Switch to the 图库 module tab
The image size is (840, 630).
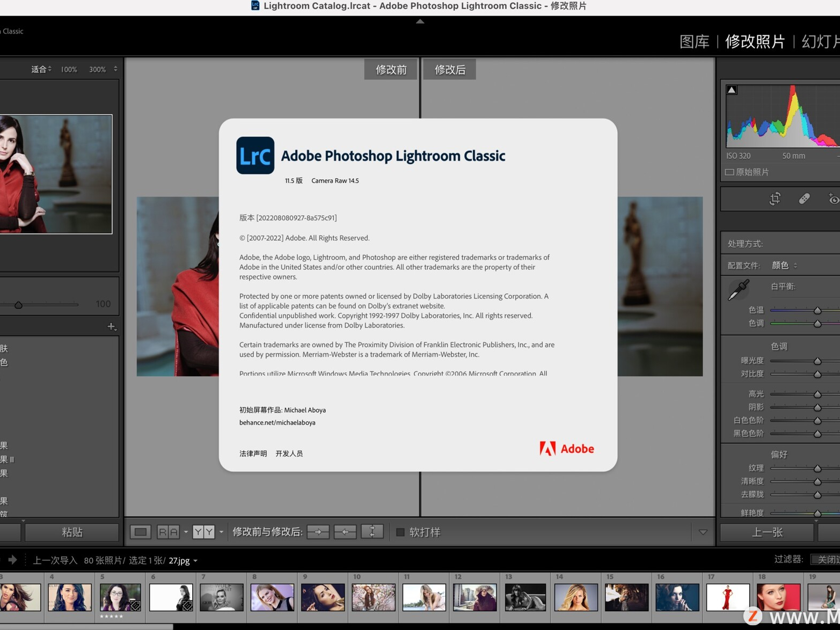point(694,41)
